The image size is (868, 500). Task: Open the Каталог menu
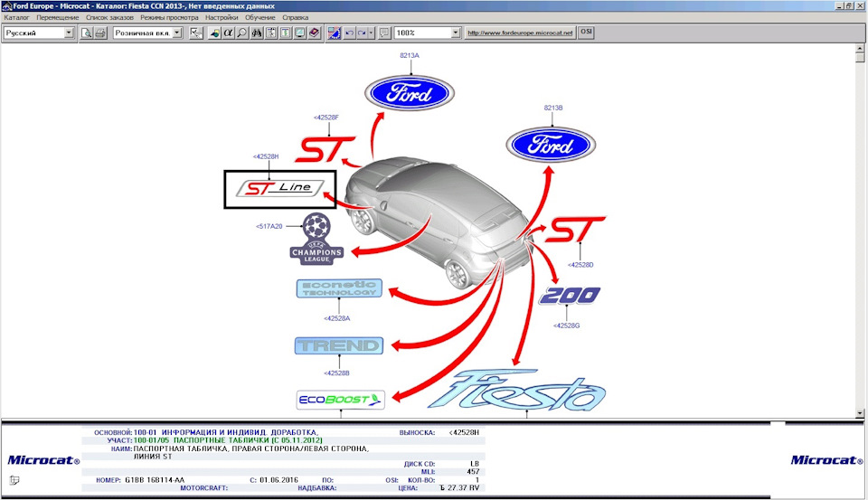tap(16, 18)
